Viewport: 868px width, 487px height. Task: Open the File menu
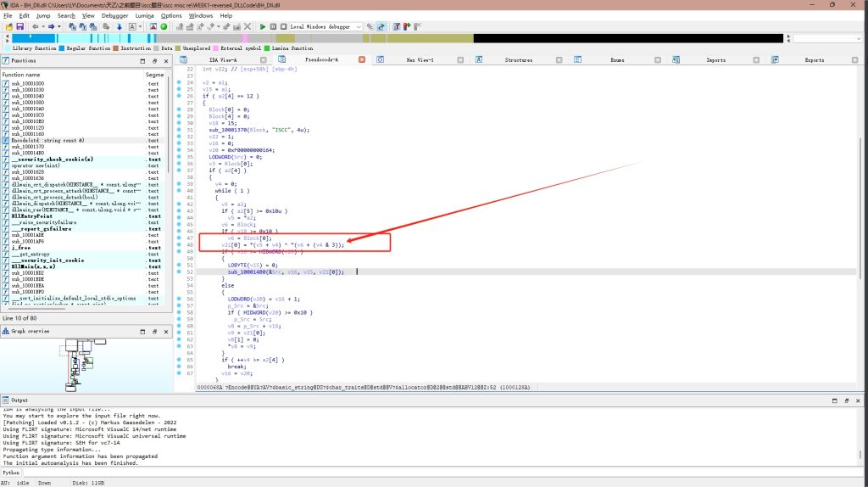pos(8,15)
